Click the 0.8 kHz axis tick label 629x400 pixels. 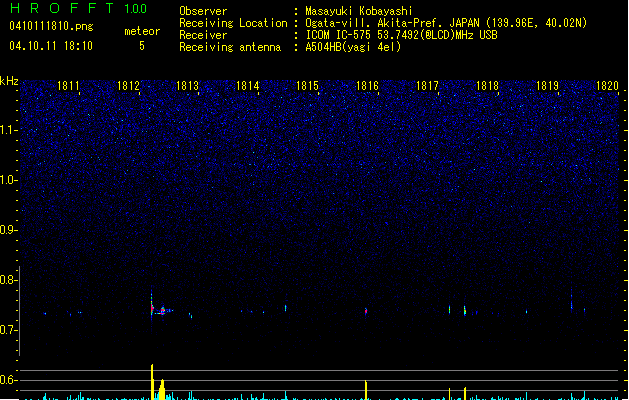(x=8, y=280)
